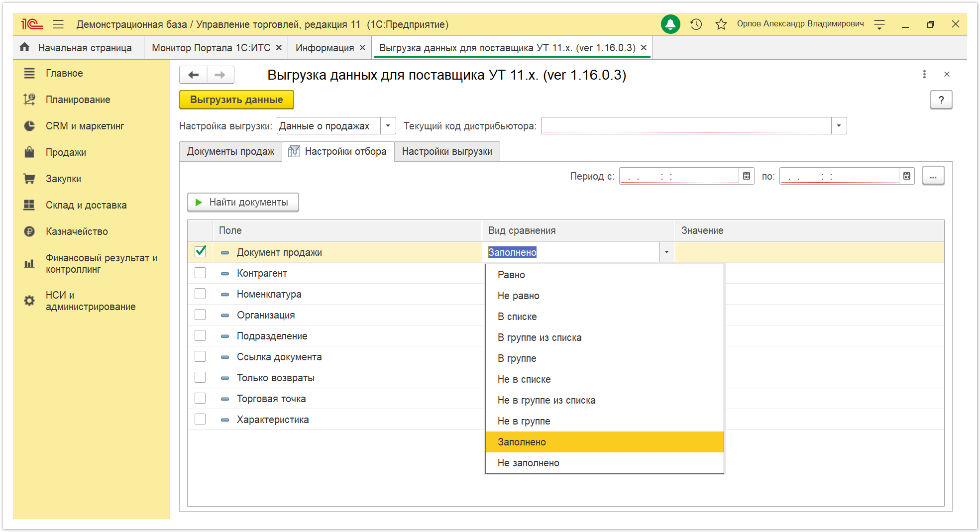Screen dimensions: 980x532
Task: Pick Заполнено comparison option
Action: [x=604, y=442]
